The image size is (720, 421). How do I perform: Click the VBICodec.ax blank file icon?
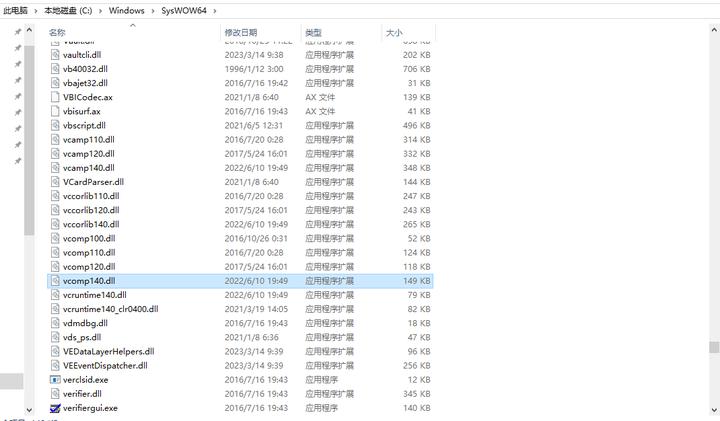tap(55, 97)
